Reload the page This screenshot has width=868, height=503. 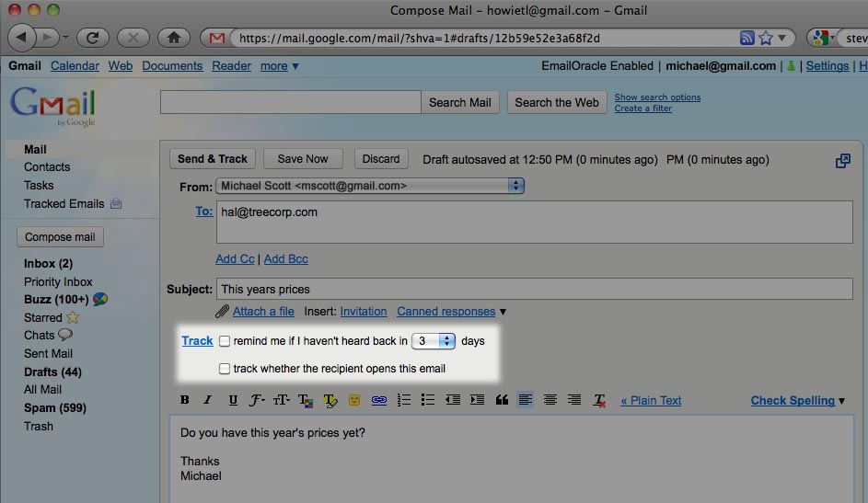pyautogui.click(x=92, y=38)
